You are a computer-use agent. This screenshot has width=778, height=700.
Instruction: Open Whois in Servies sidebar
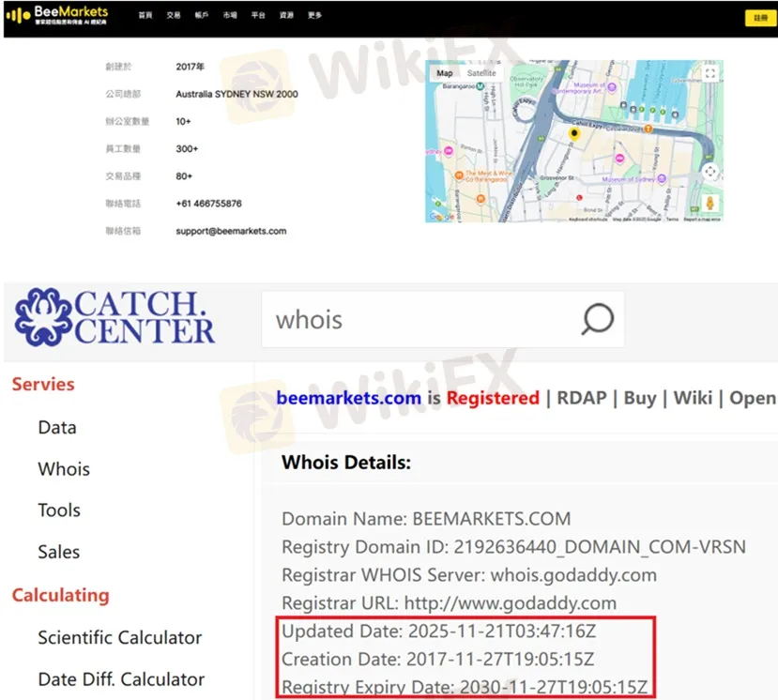click(64, 469)
